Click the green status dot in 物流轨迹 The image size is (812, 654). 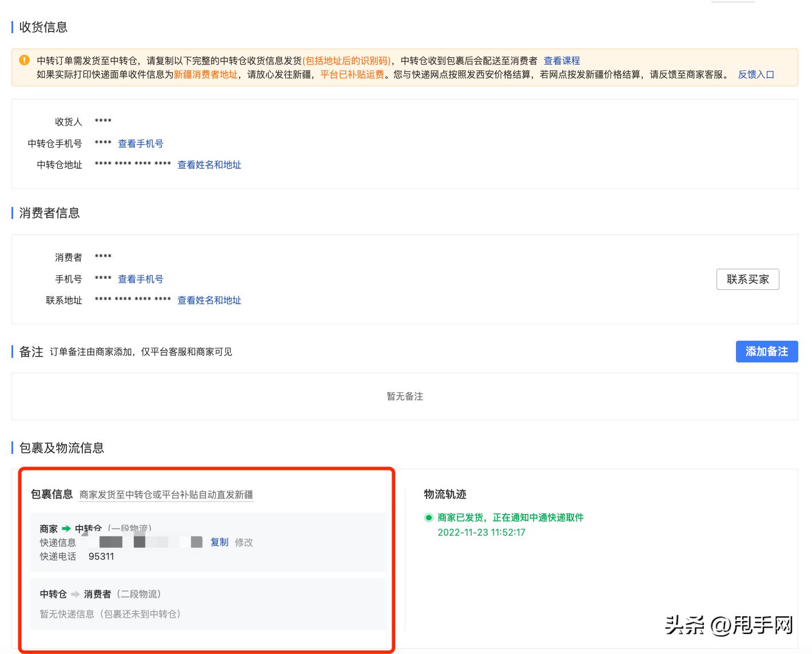click(x=428, y=517)
